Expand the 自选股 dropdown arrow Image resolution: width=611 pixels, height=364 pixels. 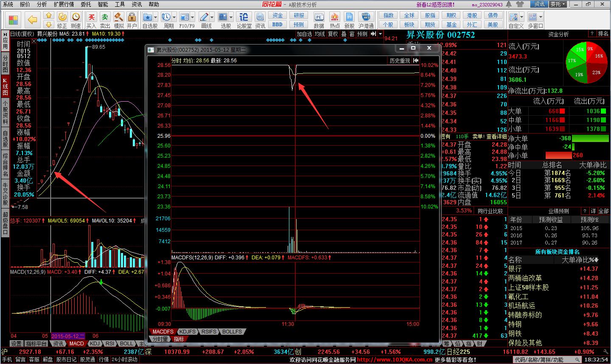(x=156, y=17)
